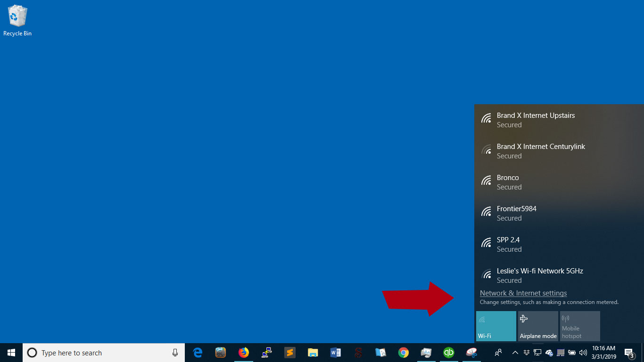This screenshot has width=644, height=362.
Task: Open the dark red S app on taskbar
Action: 358,353
